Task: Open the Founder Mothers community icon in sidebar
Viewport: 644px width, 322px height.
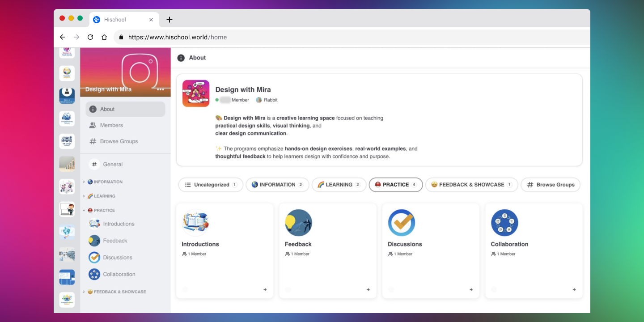Action: 67,73
